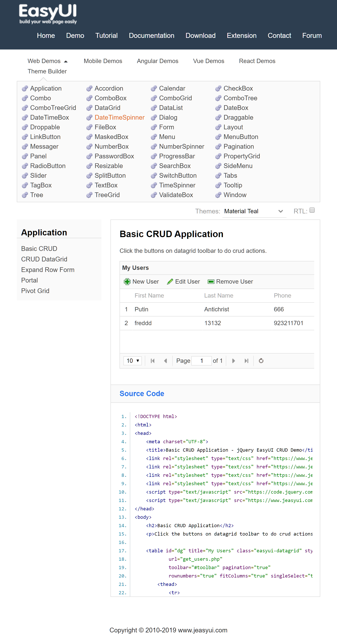
Task: Click the gear icon beside CheckBox
Action: tap(218, 88)
